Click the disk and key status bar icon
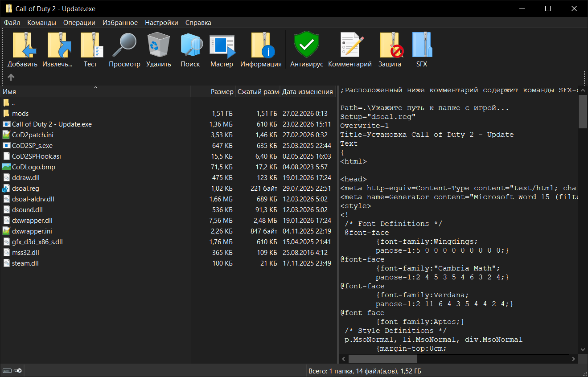 click(12, 371)
